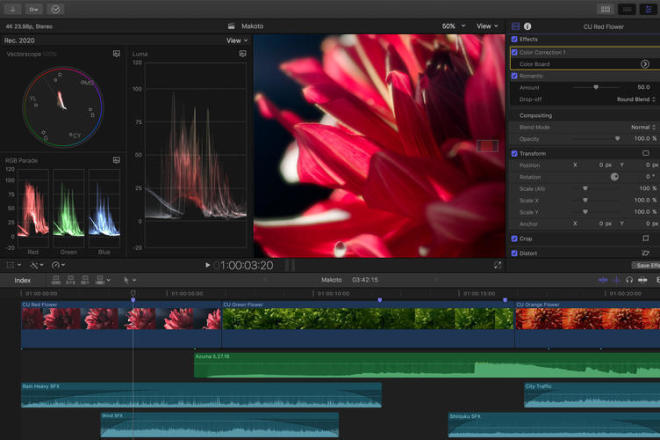
Task: Open the enhancements magic wand dropdown
Action: tap(37, 265)
